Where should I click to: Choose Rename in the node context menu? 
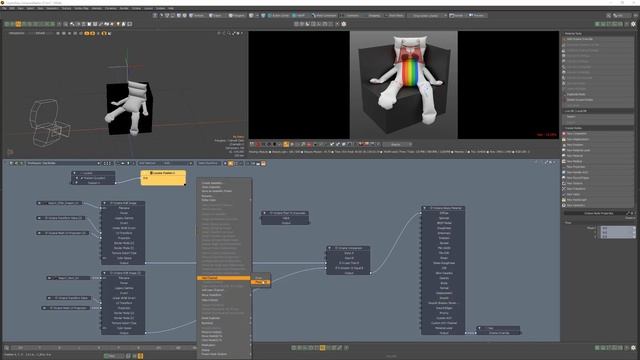(x=207, y=196)
